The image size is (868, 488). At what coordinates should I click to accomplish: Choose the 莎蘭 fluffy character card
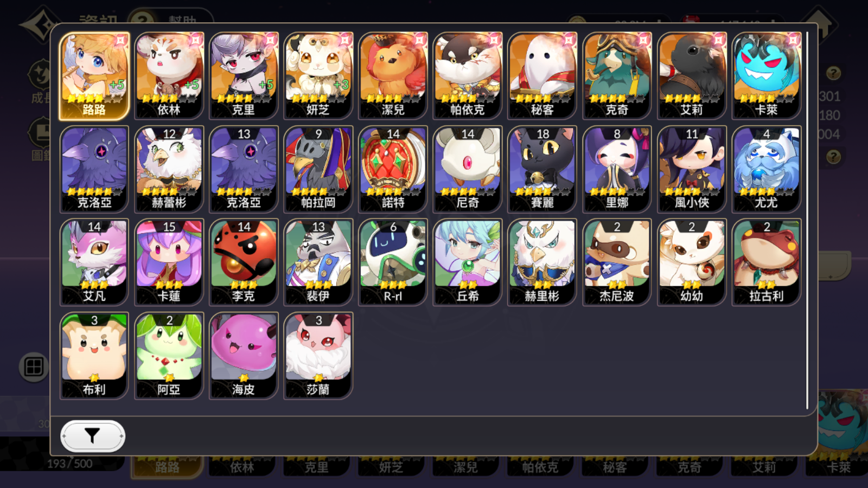tap(318, 356)
